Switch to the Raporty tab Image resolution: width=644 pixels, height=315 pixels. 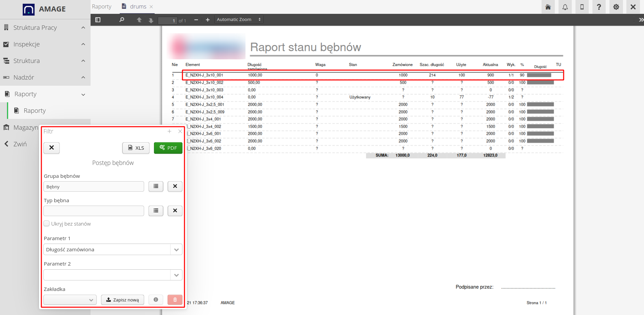pos(101,6)
